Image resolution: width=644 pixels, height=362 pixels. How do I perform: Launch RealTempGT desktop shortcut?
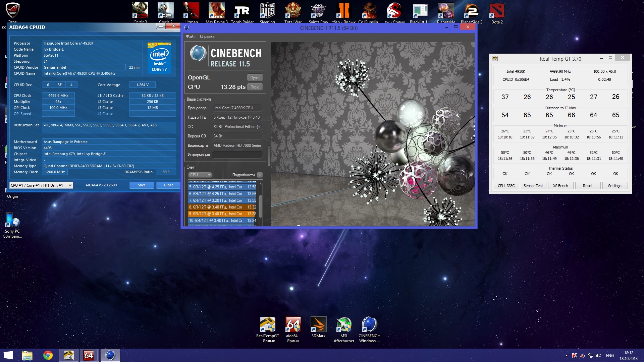tap(268, 330)
